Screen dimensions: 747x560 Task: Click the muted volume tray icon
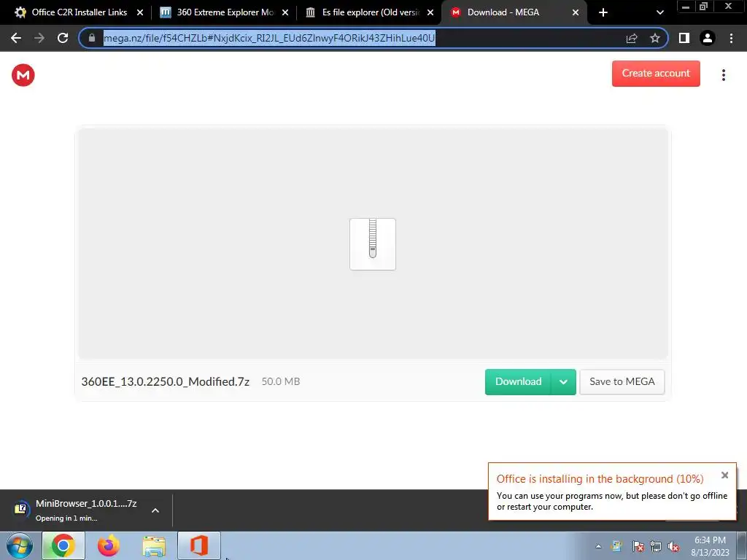click(x=673, y=546)
